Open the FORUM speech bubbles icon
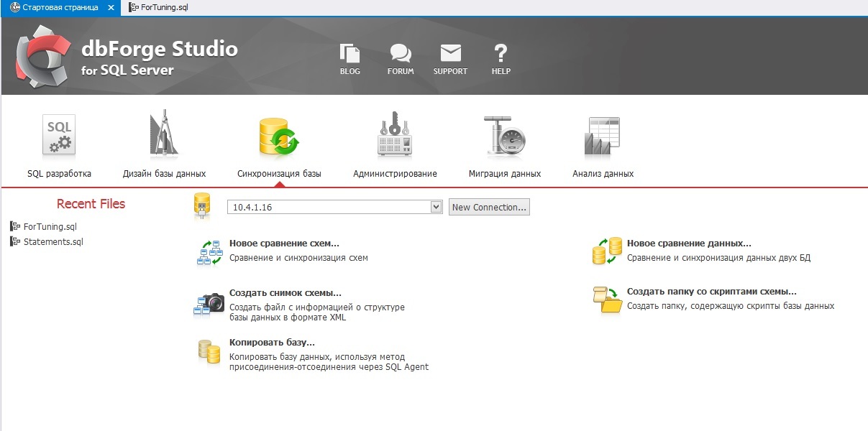 pos(401,53)
